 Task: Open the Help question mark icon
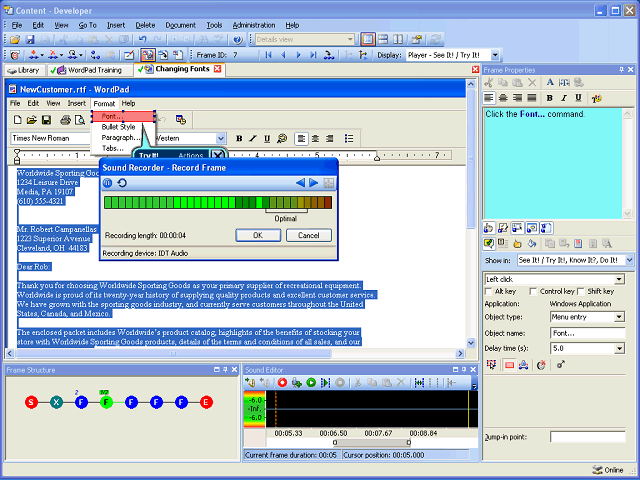(237, 40)
